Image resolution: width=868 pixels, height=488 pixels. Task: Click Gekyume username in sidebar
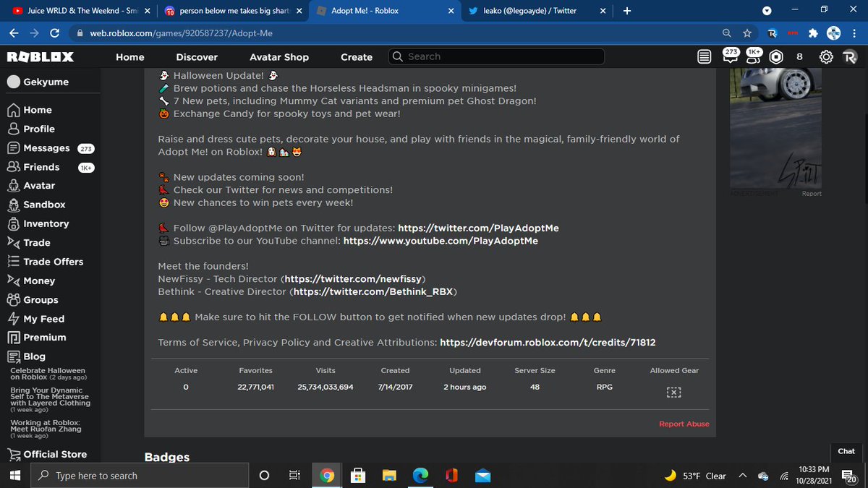(x=46, y=82)
